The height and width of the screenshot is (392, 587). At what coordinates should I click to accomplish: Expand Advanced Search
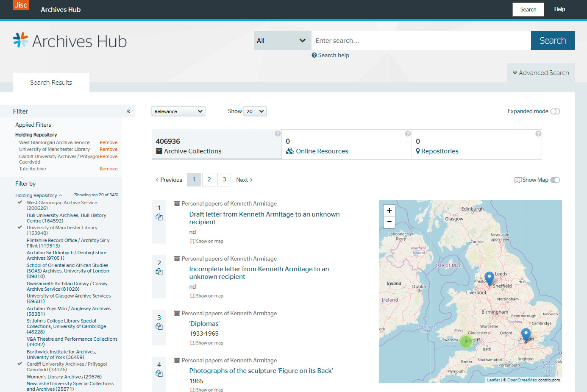point(541,73)
